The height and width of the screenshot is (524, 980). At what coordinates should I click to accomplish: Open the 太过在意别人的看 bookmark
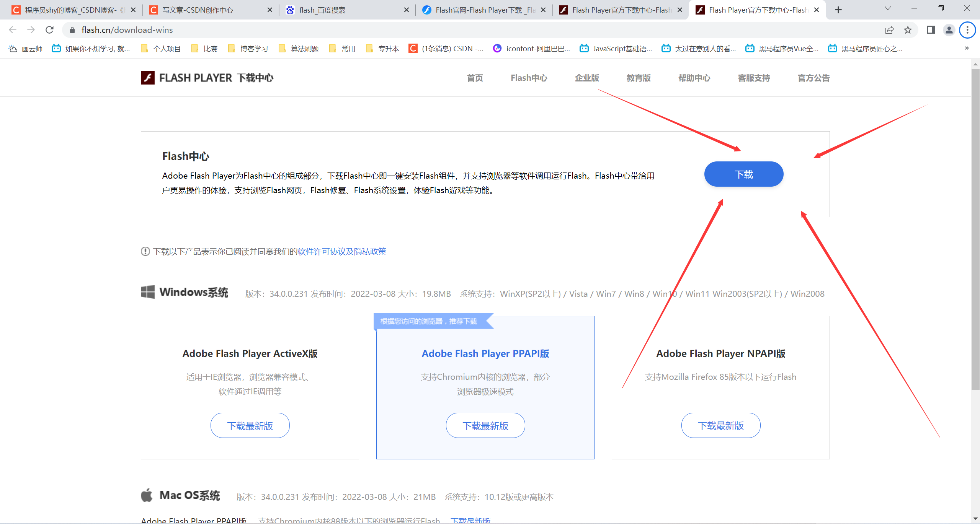pyautogui.click(x=699, y=49)
